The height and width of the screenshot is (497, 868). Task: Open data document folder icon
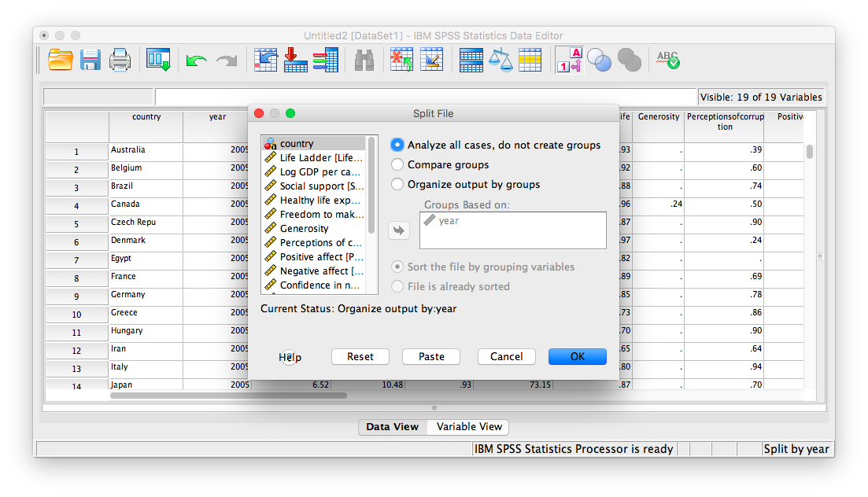pos(61,60)
